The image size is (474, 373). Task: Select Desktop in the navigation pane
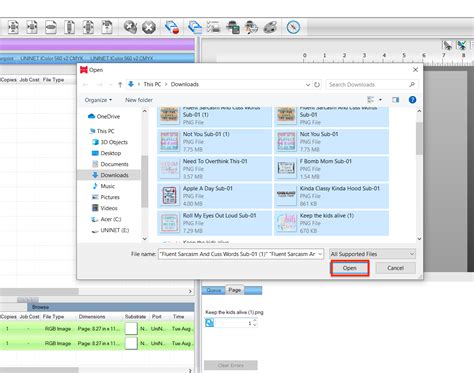(x=106, y=153)
